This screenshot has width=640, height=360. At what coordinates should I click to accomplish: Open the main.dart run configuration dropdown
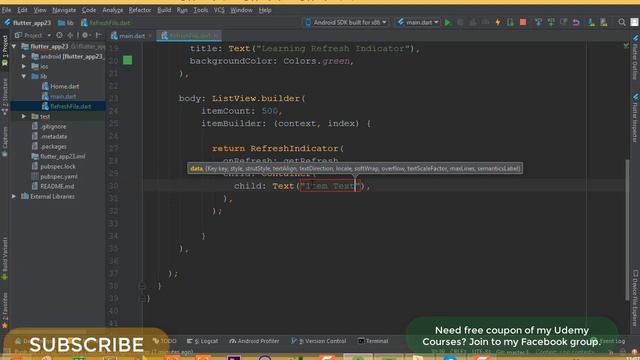[x=418, y=22]
